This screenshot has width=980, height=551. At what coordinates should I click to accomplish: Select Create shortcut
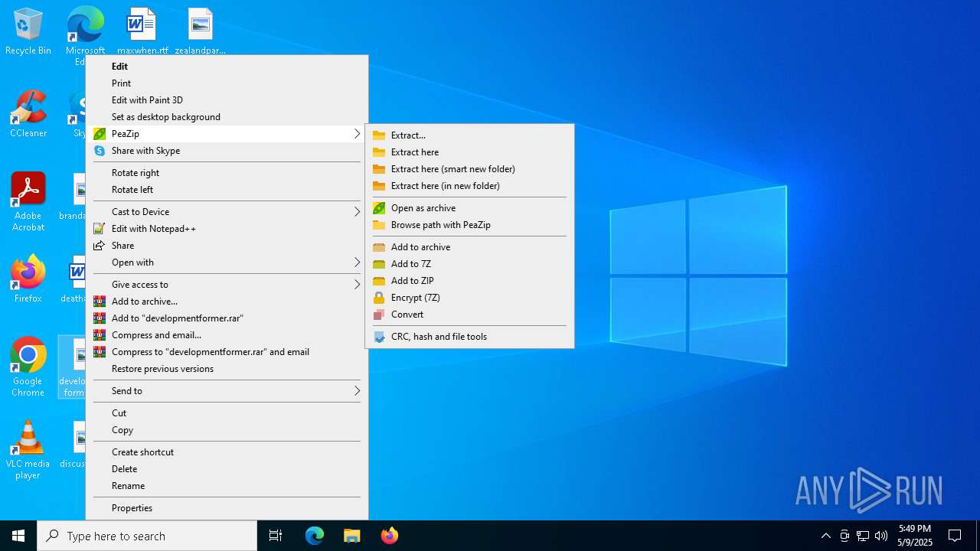click(227, 452)
